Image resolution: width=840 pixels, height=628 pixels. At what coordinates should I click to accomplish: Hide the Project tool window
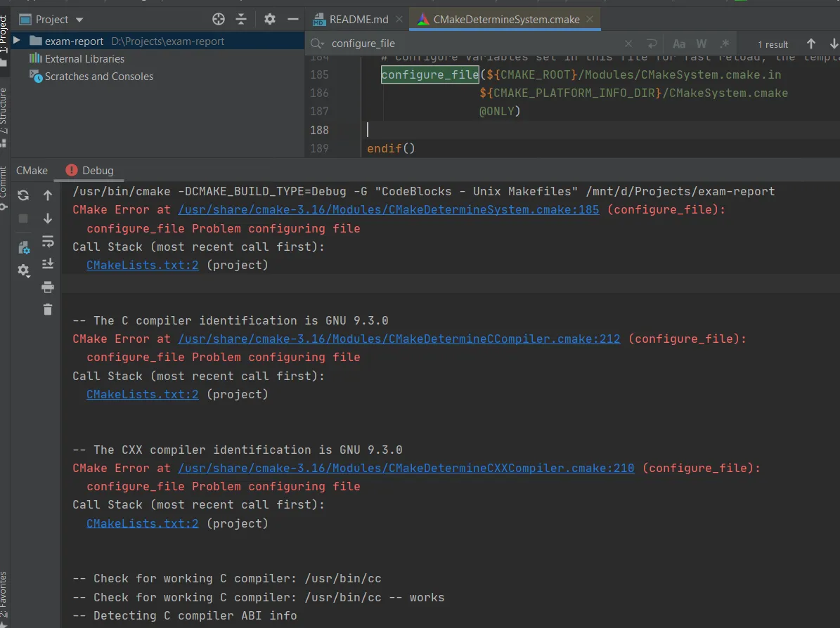tap(293, 20)
